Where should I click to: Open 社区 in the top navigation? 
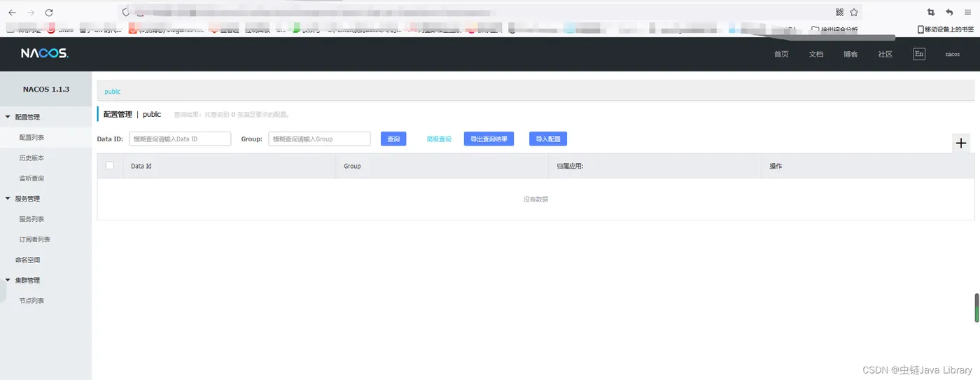(x=885, y=54)
